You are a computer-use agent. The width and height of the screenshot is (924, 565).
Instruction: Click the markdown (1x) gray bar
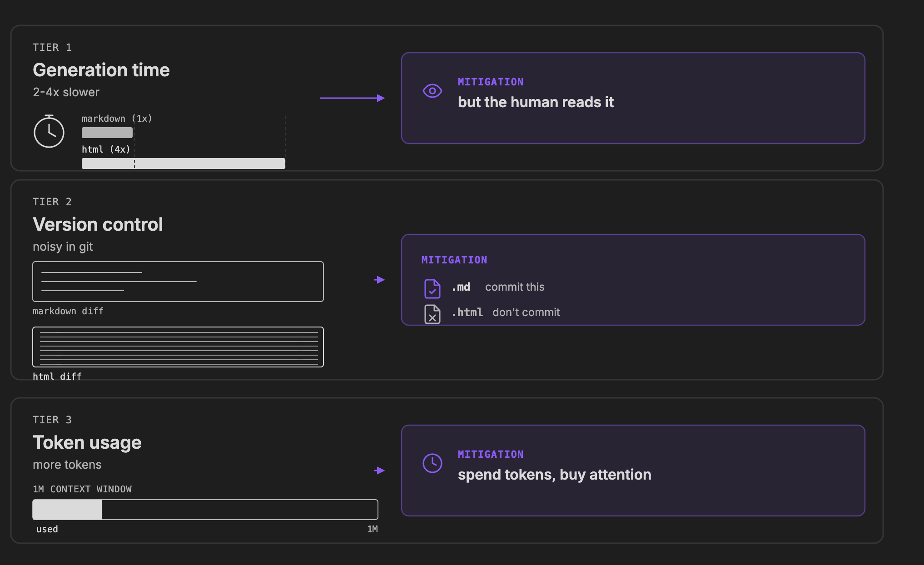coord(107,133)
